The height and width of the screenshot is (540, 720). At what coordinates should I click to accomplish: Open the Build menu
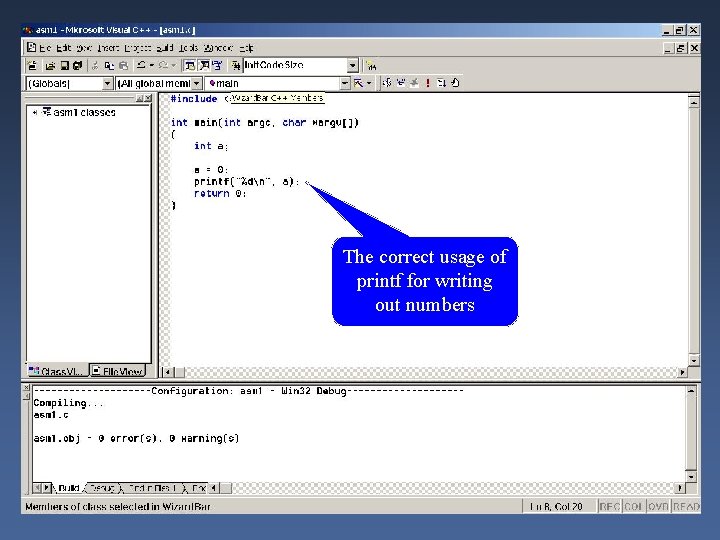point(165,48)
